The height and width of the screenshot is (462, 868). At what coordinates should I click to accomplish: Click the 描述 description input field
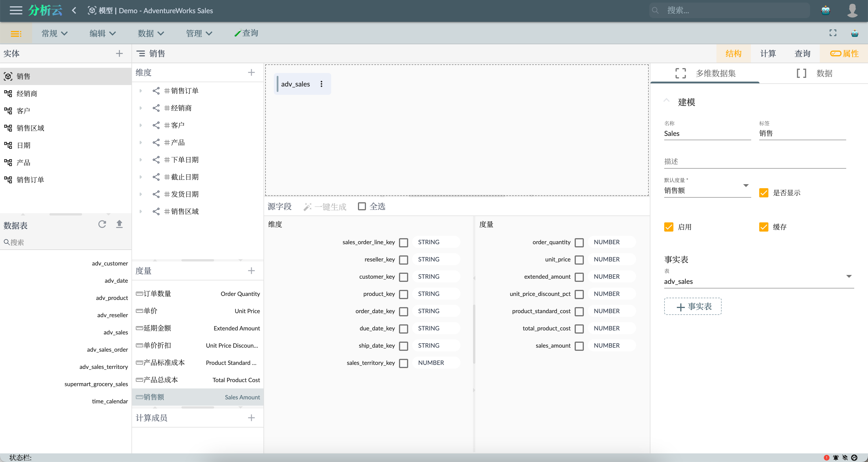(x=754, y=161)
